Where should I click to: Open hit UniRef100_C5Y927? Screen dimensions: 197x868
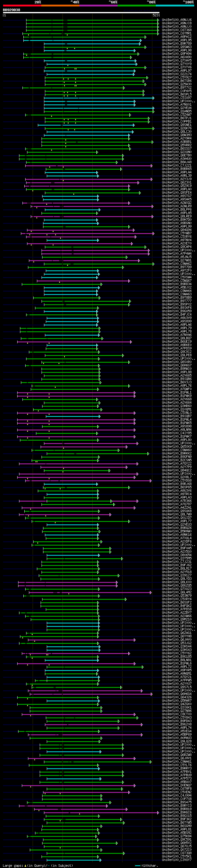click(177, 78)
